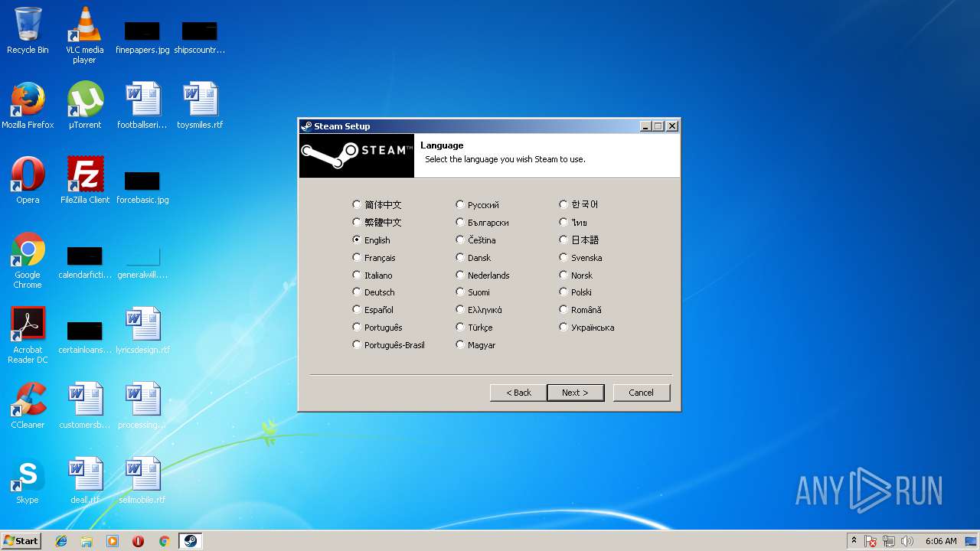Open Opera from the taskbar
Viewport: 980px width, 551px height.
tap(139, 541)
